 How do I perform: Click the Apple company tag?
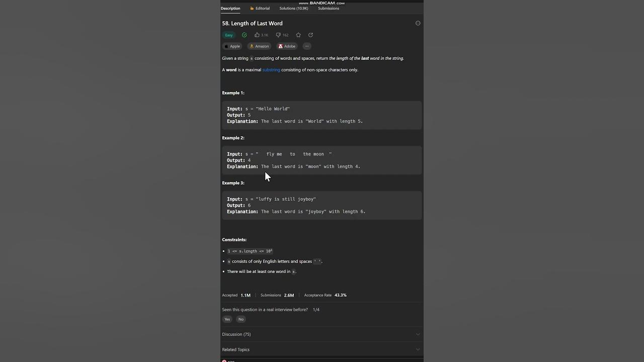232,46
